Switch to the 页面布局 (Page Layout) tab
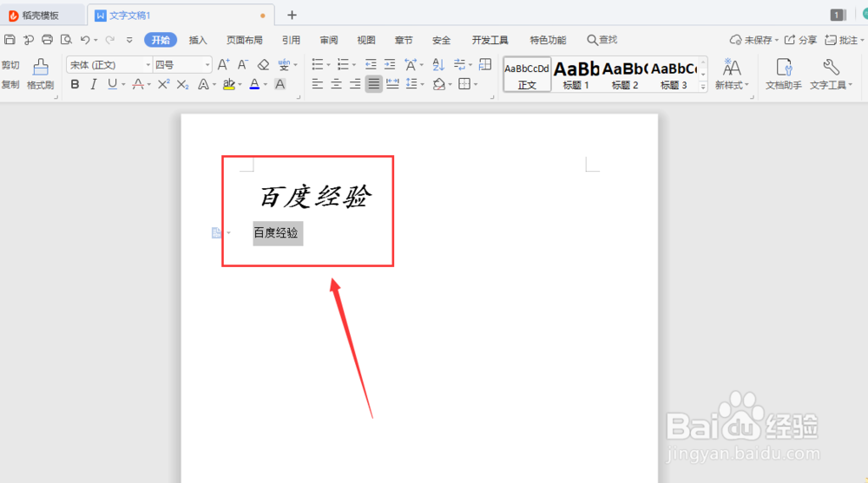868x483 pixels. click(x=244, y=40)
